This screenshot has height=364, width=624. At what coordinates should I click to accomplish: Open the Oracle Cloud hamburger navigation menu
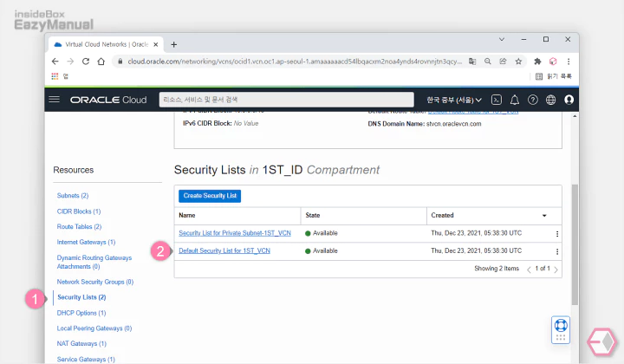55,100
